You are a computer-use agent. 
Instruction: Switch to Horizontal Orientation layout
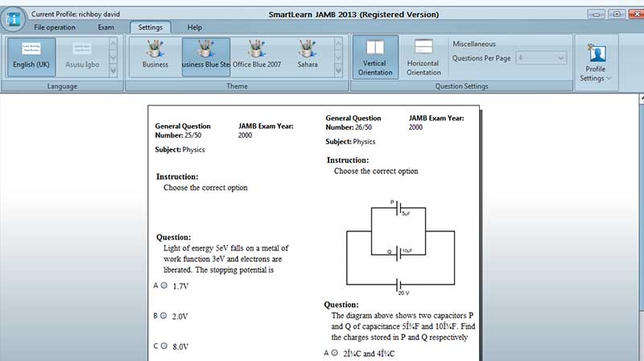[423, 57]
